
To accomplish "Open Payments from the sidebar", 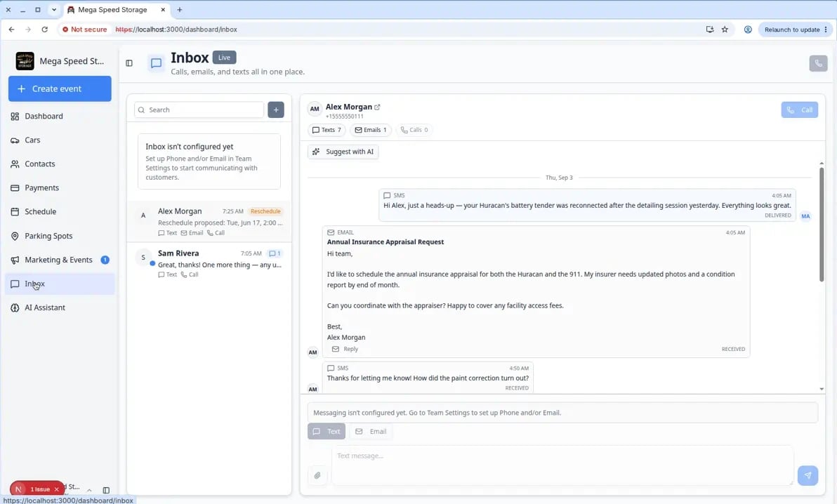I will pos(60,188).
